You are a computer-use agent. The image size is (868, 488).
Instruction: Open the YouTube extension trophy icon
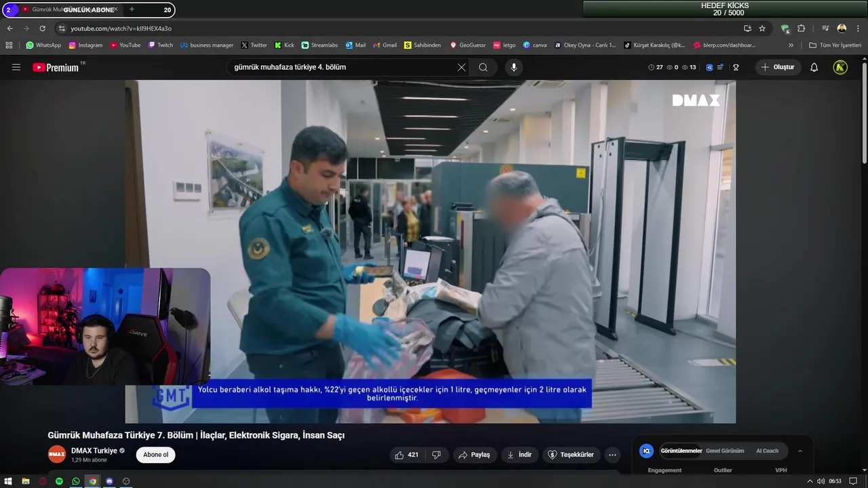click(736, 67)
